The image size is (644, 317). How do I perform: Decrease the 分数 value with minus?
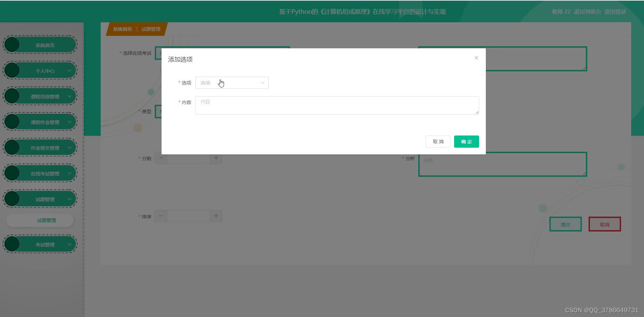(161, 158)
